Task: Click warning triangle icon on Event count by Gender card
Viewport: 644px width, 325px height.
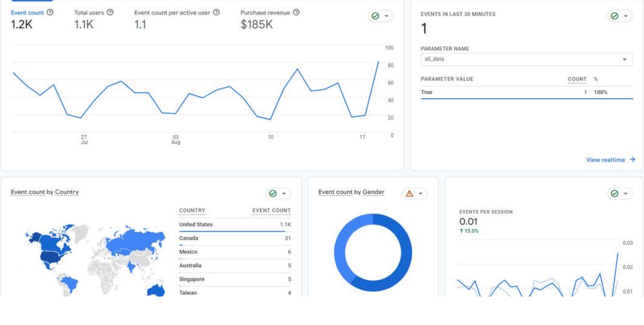Action: click(x=410, y=193)
